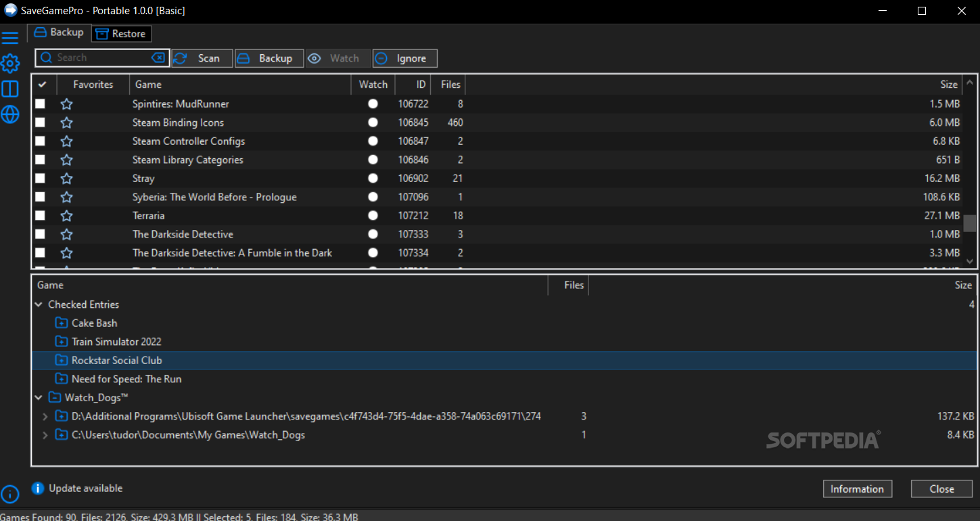Click folder icon of My Games\Watch_Dogs path

point(62,435)
